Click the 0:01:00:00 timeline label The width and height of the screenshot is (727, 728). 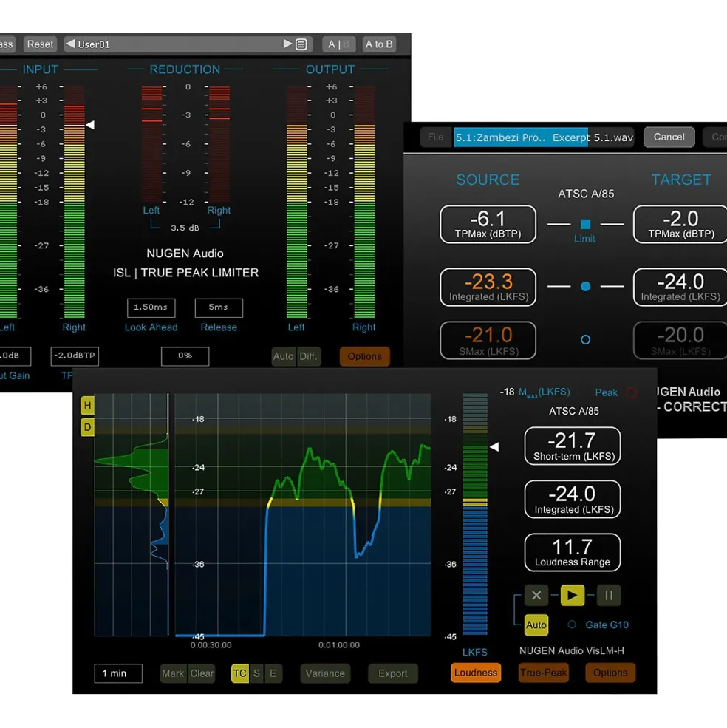339,645
